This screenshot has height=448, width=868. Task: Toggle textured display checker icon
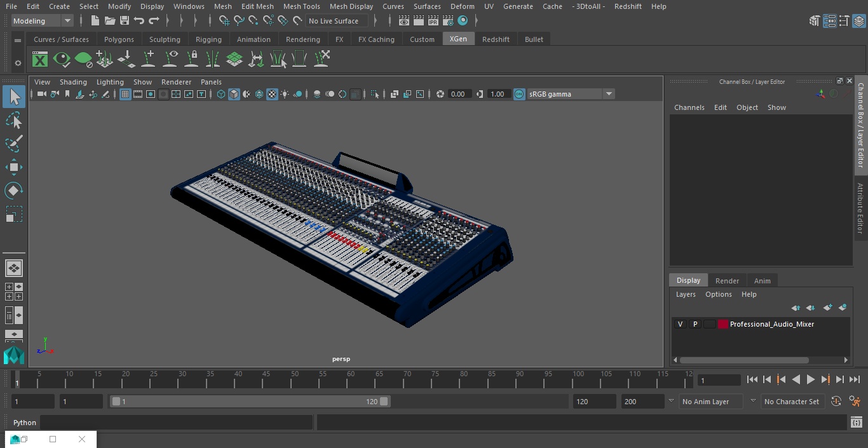[272, 94]
